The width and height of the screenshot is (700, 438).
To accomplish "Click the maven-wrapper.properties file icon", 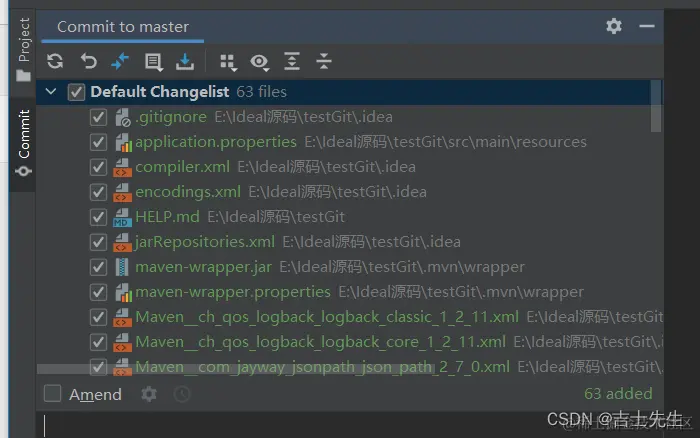I will [x=122, y=292].
